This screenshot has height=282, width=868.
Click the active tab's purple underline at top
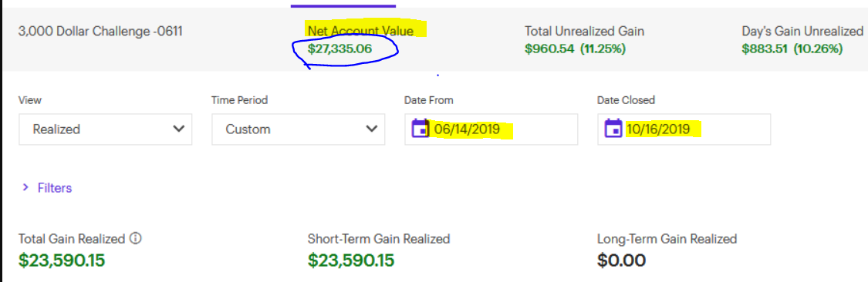tap(343, 5)
